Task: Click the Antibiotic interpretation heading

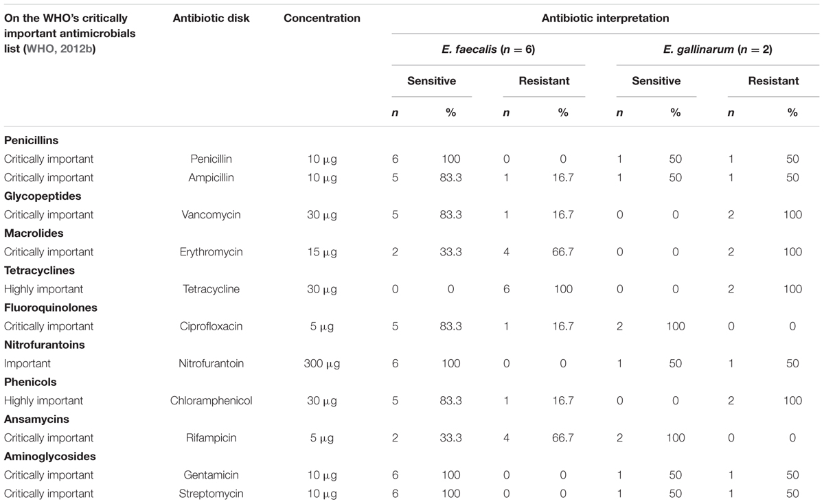Action: [606, 19]
